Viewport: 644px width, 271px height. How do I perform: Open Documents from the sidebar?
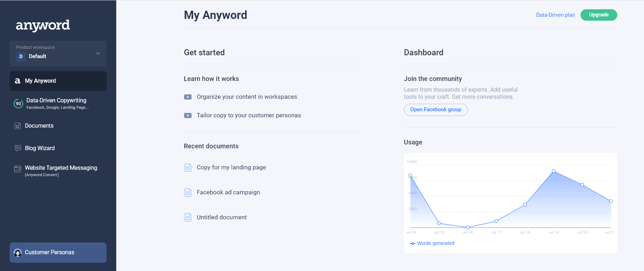pyautogui.click(x=39, y=126)
